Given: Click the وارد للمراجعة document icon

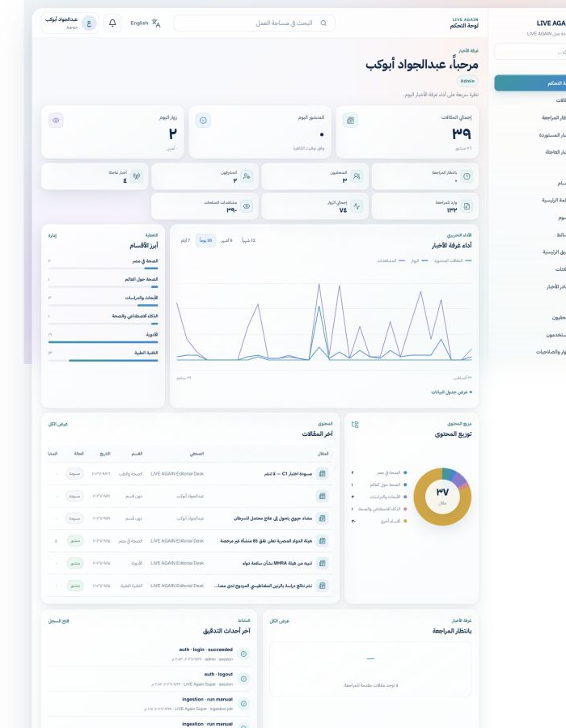Looking at the screenshot, I should coord(467,206).
